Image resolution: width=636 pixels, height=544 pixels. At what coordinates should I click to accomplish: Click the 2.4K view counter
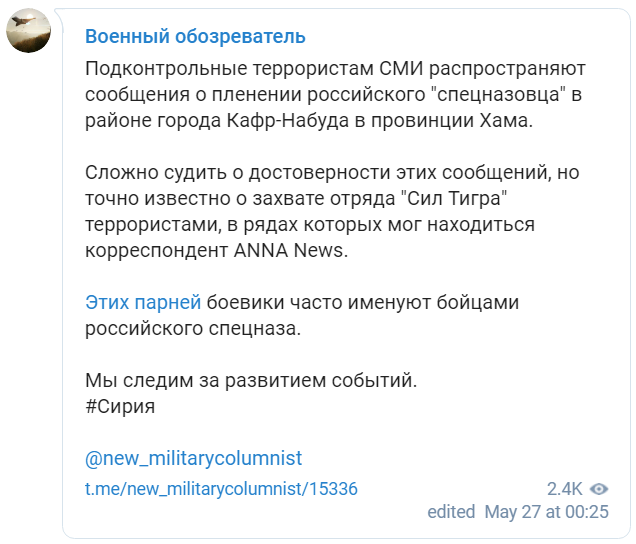pyautogui.click(x=564, y=489)
